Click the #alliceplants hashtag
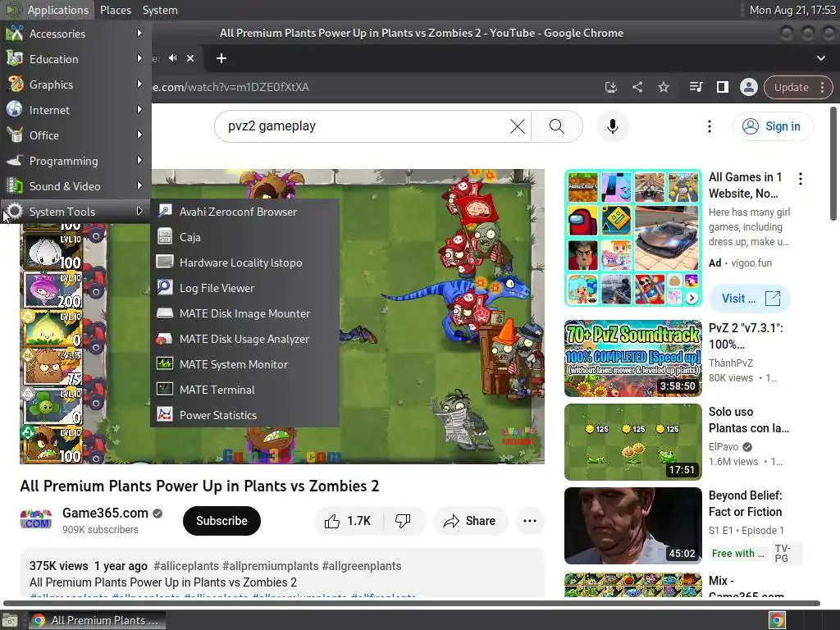 click(x=186, y=566)
